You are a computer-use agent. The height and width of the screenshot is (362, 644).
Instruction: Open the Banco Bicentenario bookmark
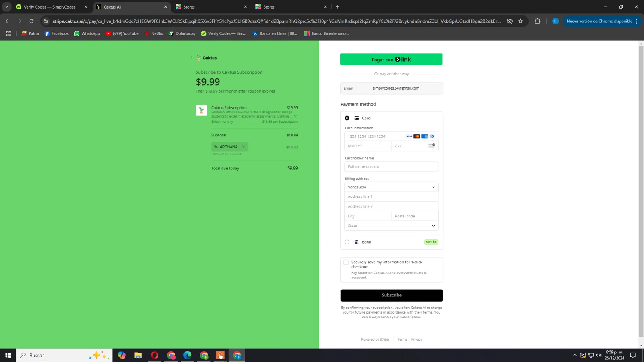(326, 33)
